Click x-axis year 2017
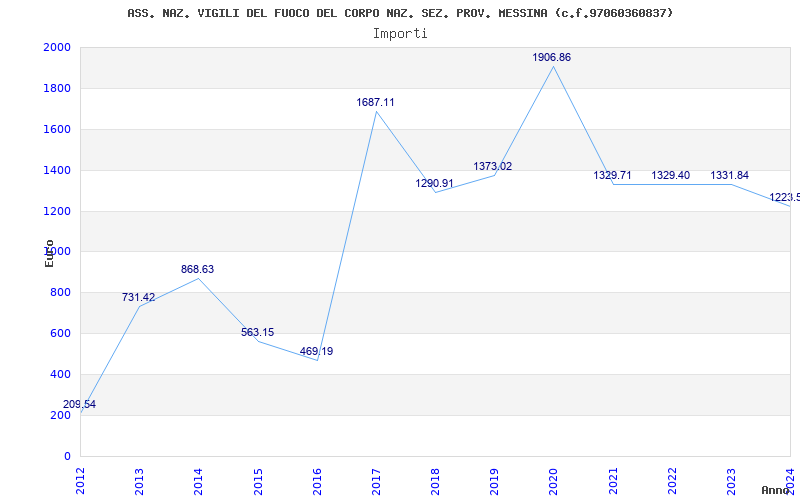Screen dimensions: 800x500 coord(376,481)
